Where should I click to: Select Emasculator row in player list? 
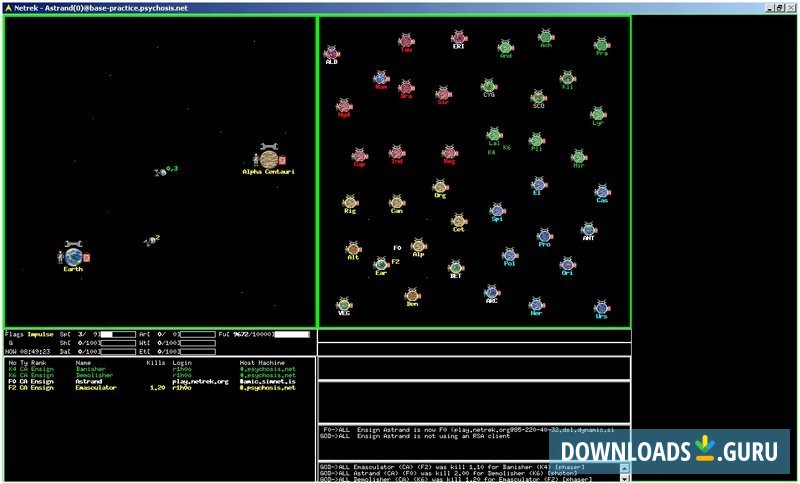(150, 388)
